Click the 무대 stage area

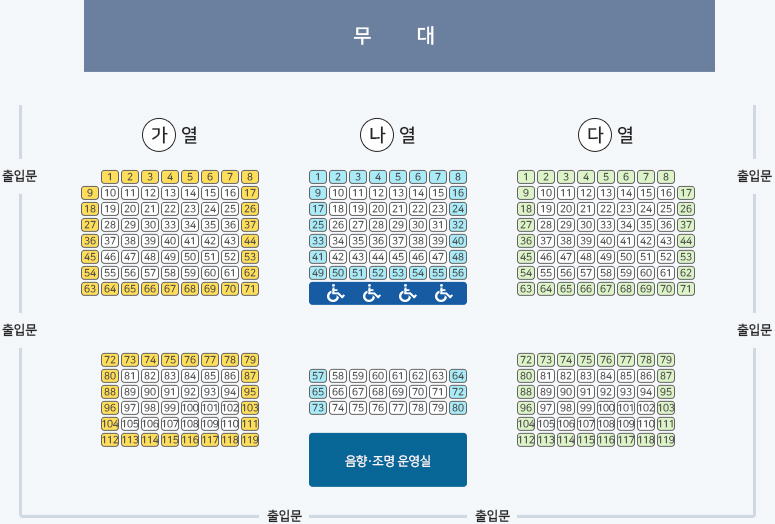click(x=399, y=36)
